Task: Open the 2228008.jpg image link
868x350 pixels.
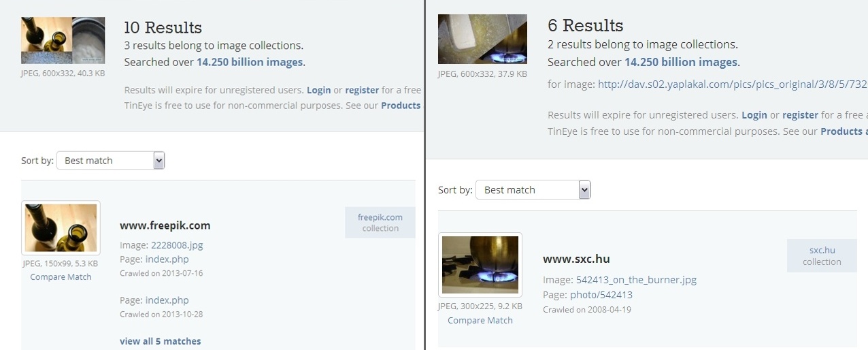Action: tap(177, 245)
